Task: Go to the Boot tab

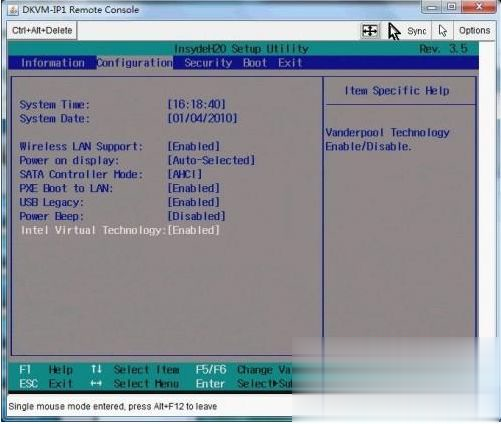Action: coord(255,63)
